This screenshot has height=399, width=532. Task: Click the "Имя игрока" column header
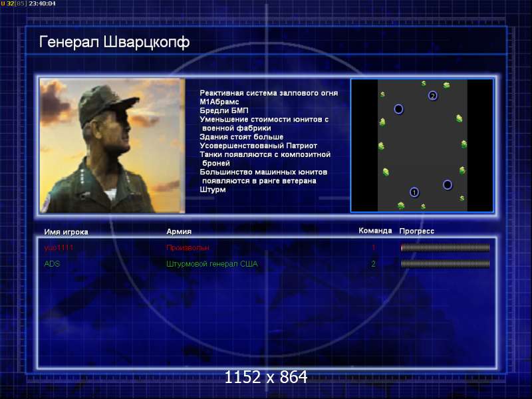[66, 232]
